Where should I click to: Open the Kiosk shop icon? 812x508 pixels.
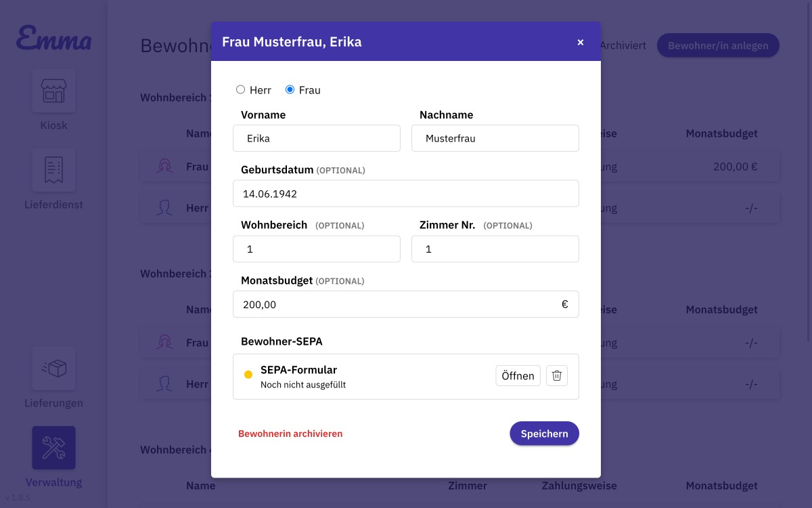pyautogui.click(x=53, y=91)
